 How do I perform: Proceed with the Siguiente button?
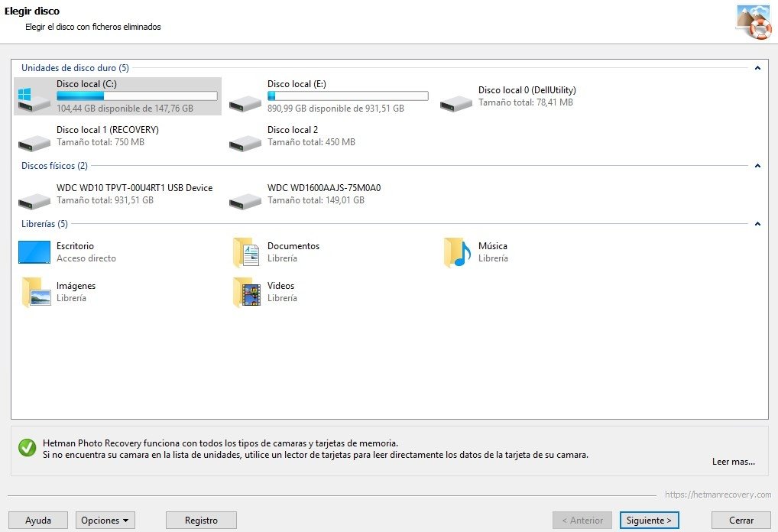click(649, 520)
